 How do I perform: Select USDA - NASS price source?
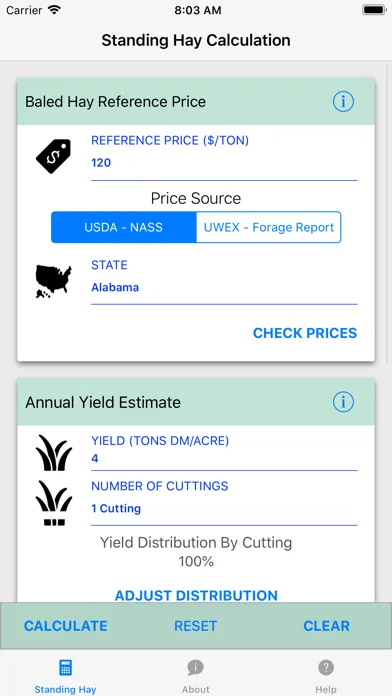pos(123,227)
